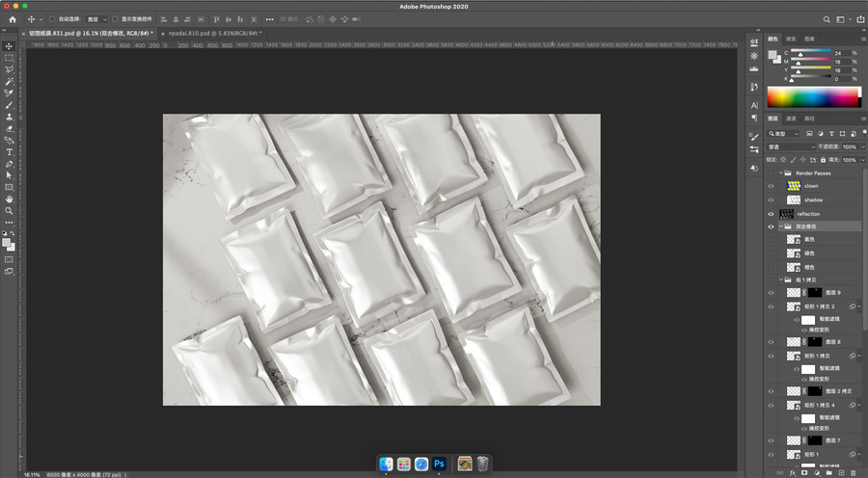This screenshot has height=478, width=868.
Task: Open the auto-select 图层 dropdown
Action: (96, 19)
